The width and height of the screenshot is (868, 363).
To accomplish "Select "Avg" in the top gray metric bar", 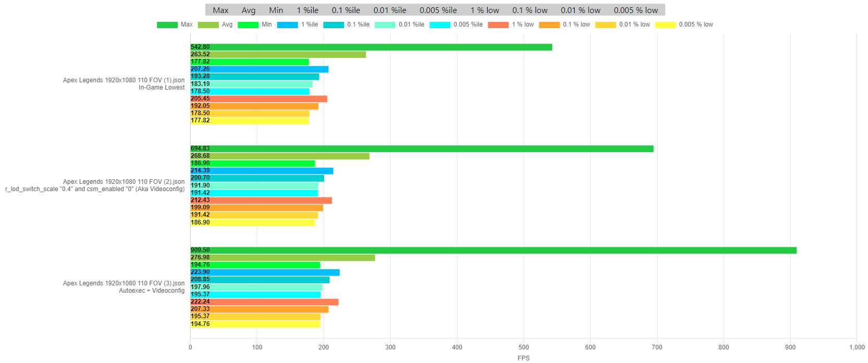I will pyautogui.click(x=249, y=10).
